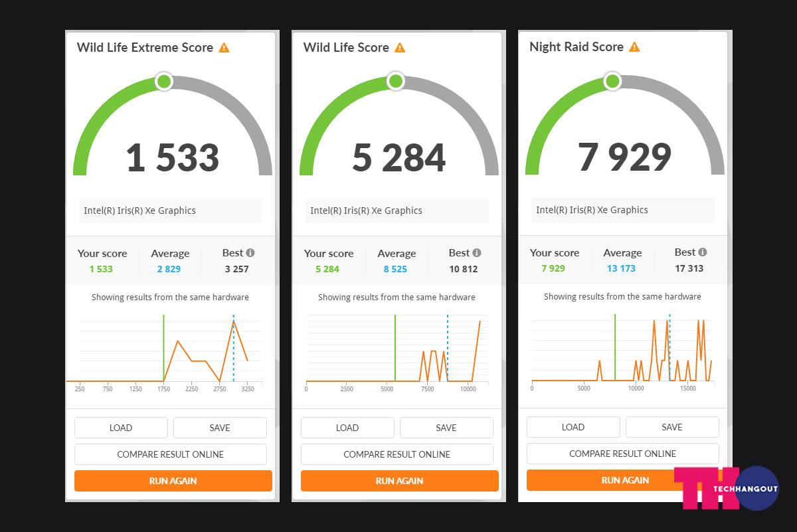Click the green your-score value 1 533
The height and width of the screenshot is (532, 797).
[101, 269]
